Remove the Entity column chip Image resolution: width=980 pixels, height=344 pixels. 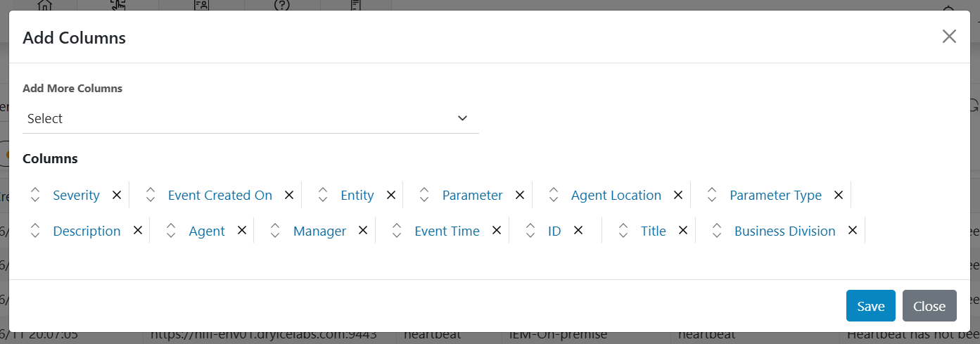coord(391,195)
